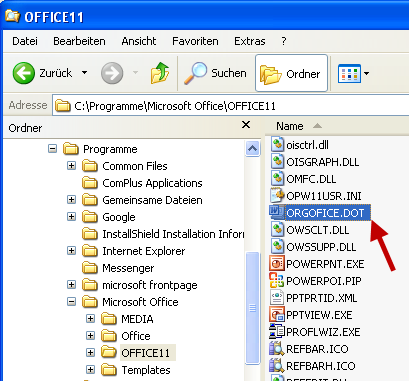Open the Datei menu
Viewport: 409px width, 381px height.
point(25,41)
